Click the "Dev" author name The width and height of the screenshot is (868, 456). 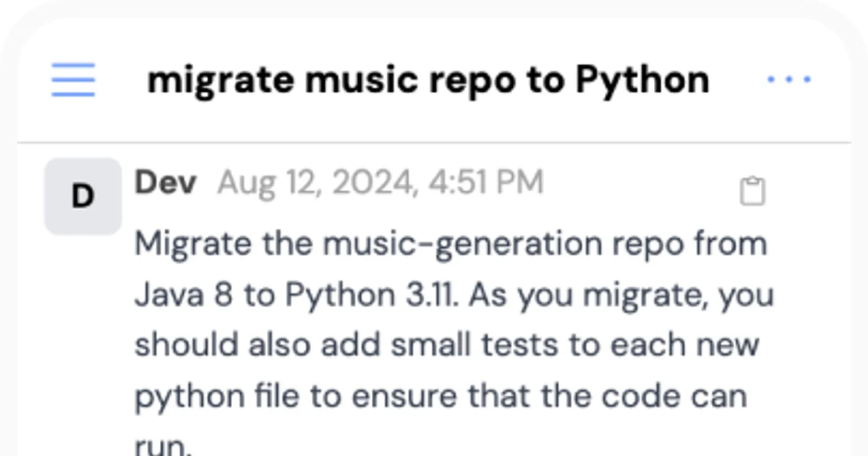point(166,182)
